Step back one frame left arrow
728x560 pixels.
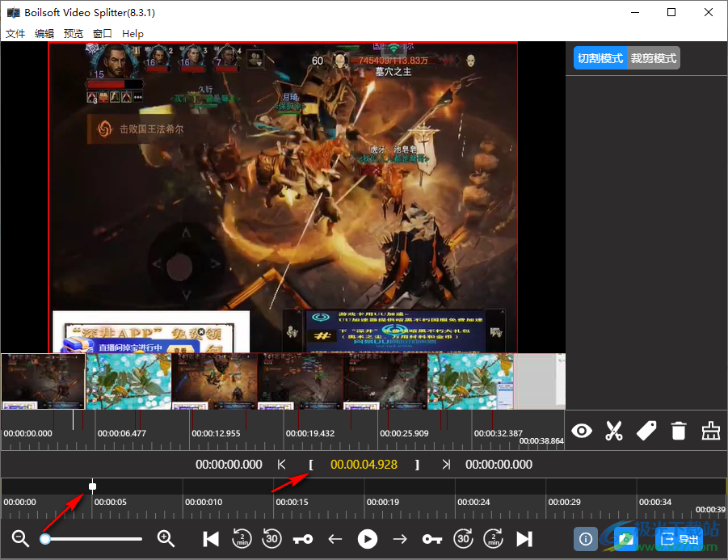[335, 539]
